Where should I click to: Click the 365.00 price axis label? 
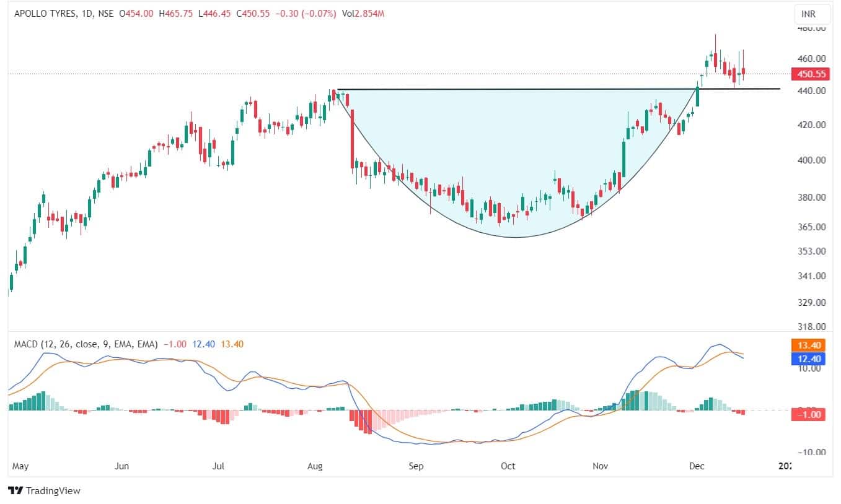click(812, 227)
